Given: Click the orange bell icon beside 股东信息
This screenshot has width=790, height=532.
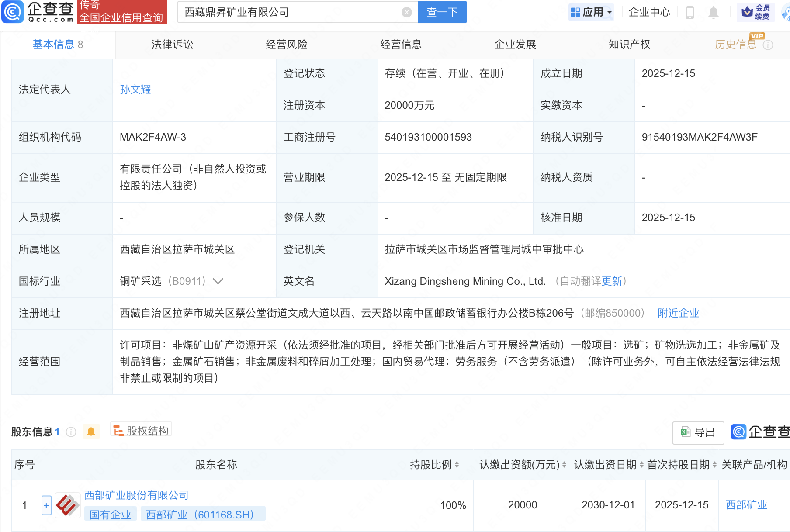Looking at the screenshot, I should (x=91, y=432).
